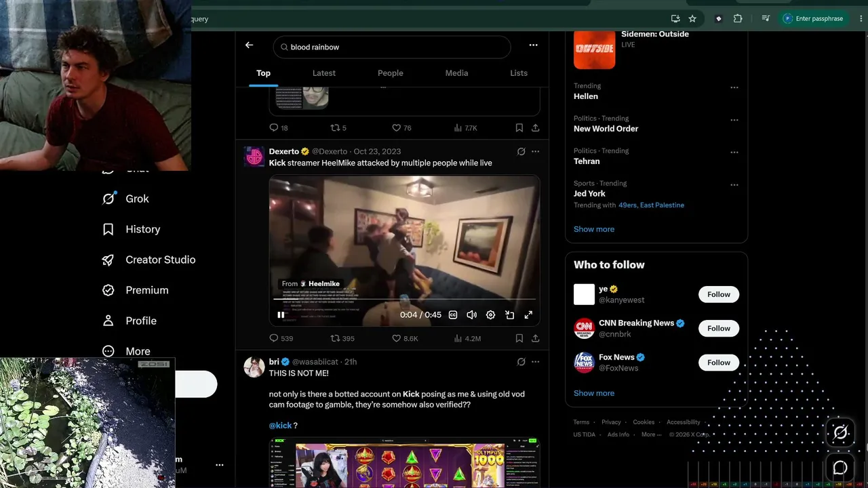Go to Profile in the sidebar
Screen dimensions: 868x488
click(x=129, y=321)
